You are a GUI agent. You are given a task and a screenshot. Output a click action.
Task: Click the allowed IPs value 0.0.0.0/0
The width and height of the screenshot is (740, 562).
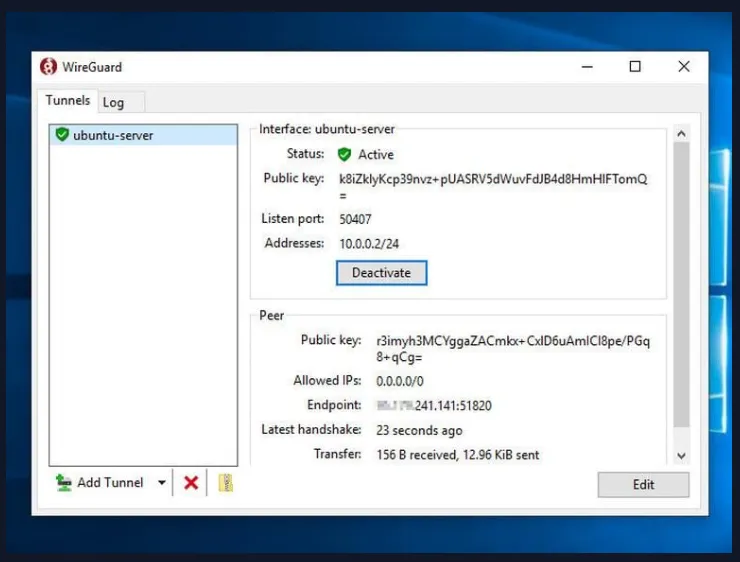(400, 381)
